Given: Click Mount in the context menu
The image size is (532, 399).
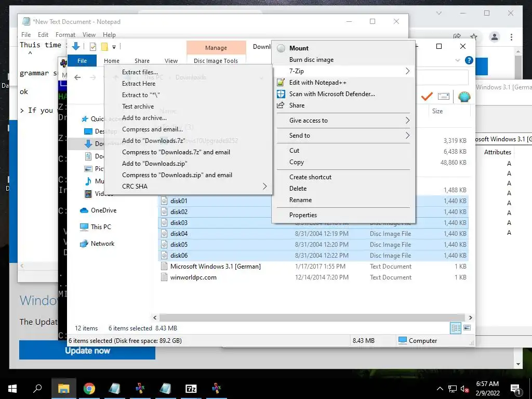Looking at the screenshot, I should (x=343, y=48).
